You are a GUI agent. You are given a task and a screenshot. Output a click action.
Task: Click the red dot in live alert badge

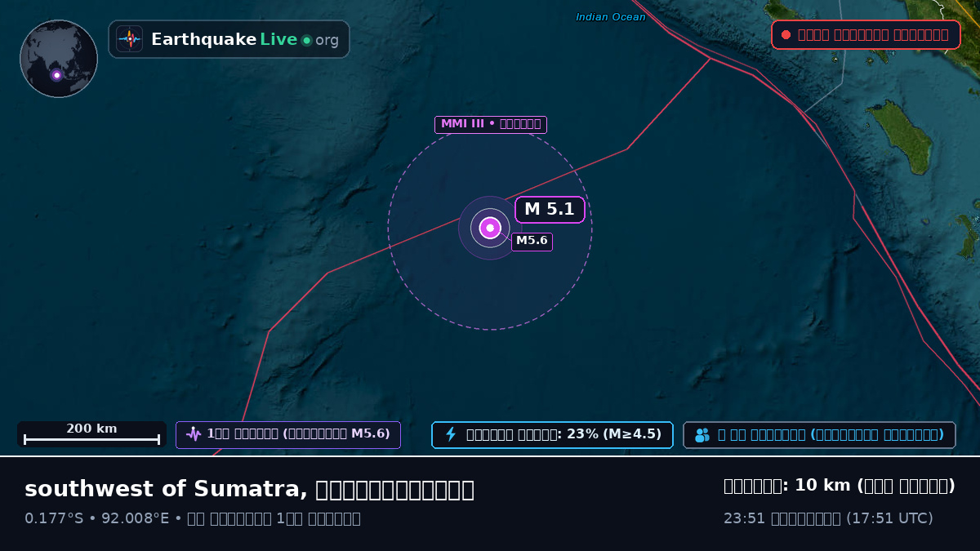(x=786, y=35)
